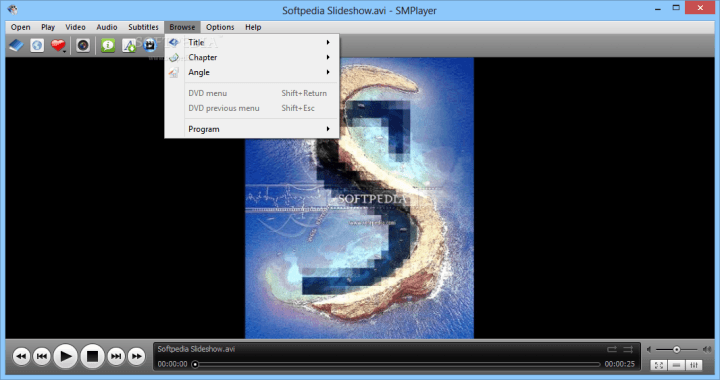Open the Options menu

(220, 27)
